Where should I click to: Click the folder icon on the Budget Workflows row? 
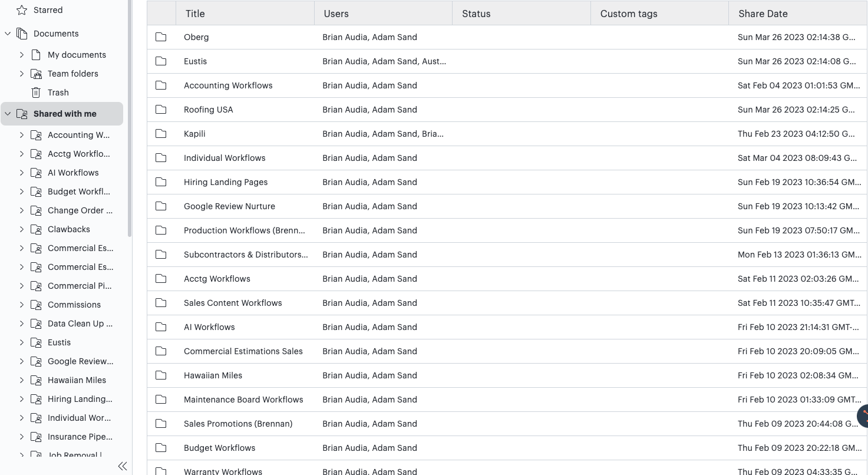click(161, 447)
